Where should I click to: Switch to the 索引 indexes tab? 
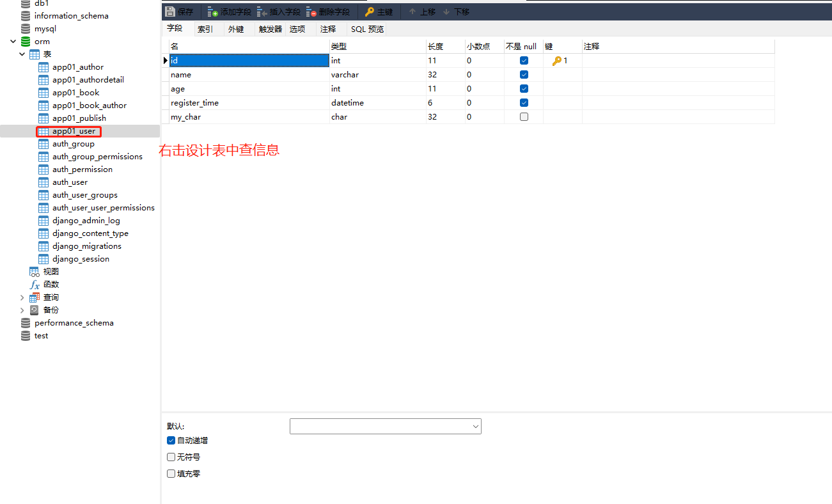pos(205,29)
